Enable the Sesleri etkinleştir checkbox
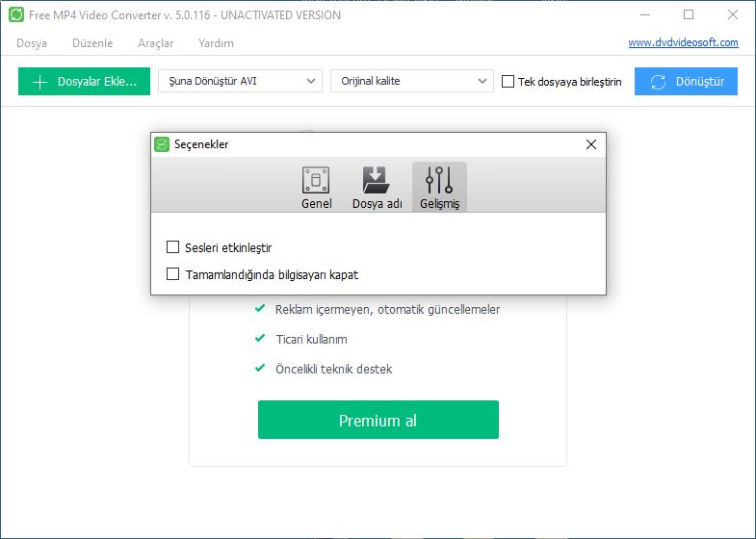 pyautogui.click(x=172, y=247)
